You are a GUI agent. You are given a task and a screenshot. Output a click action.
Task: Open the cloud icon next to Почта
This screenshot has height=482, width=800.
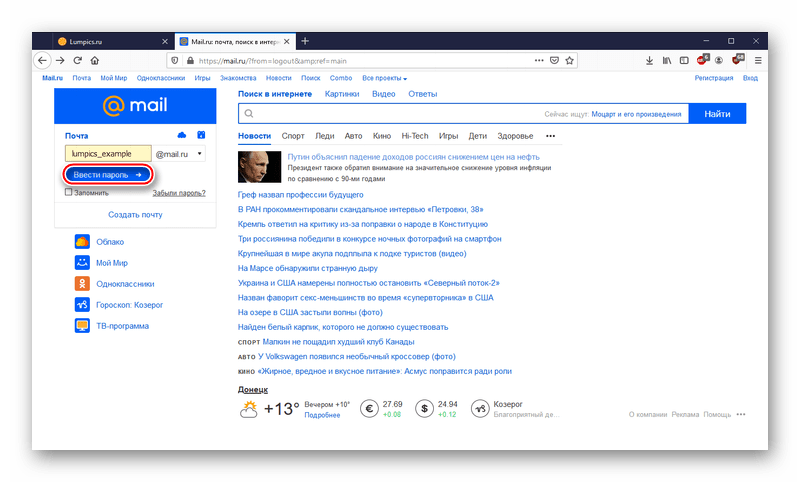tap(182, 135)
